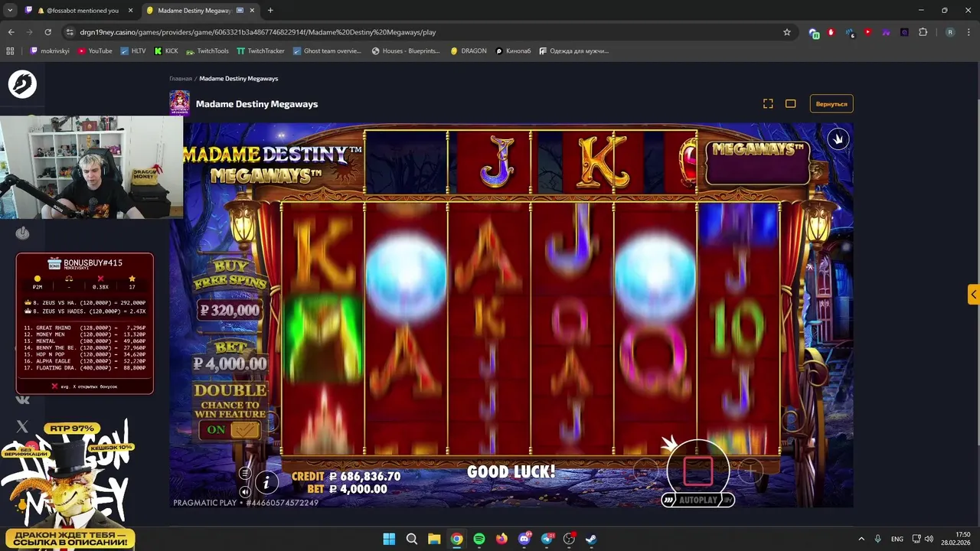The height and width of the screenshot is (551, 980).
Task: Open the TwitchTracker bookmark
Action: pyautogui.click(x=261, y=51)
